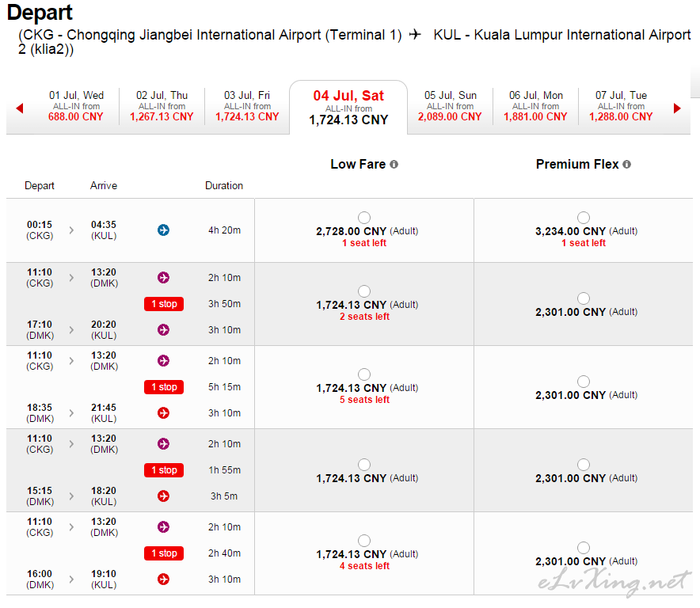Click the blue airline icon on 00:15 flight

[x=163, y=230]
